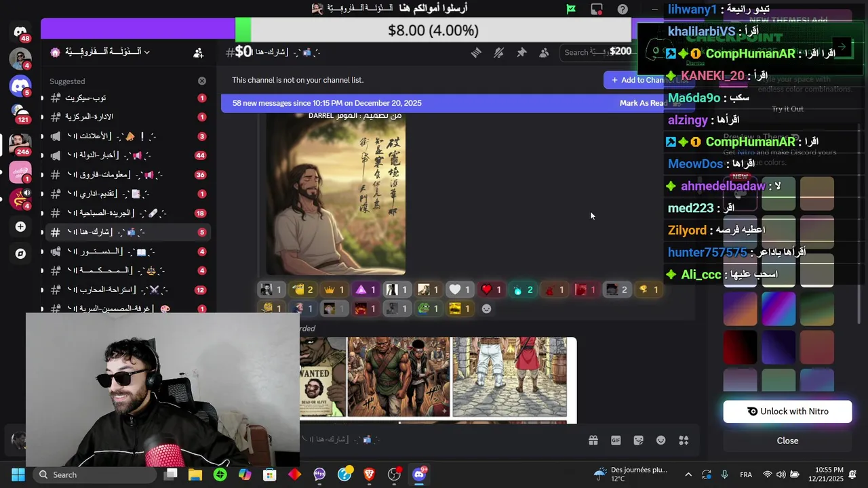Viewport: 868px width, 488px height.
Task: Click the channel Search field
Action: pos(597,52)
